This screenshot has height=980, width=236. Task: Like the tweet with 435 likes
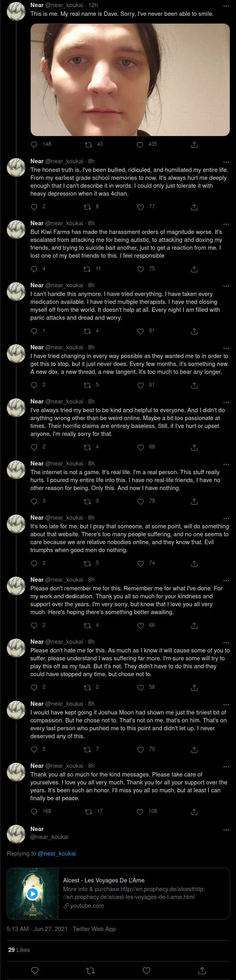140,145
